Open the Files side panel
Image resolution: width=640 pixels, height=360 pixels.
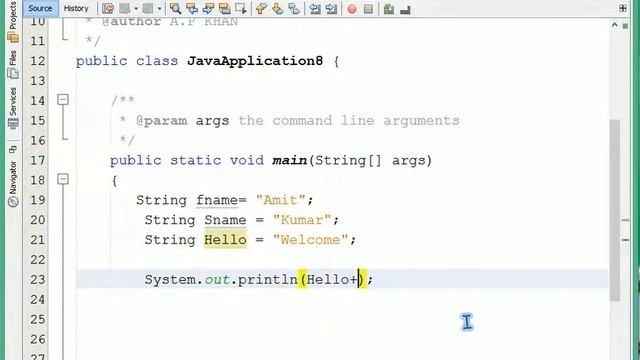point(13,64)
